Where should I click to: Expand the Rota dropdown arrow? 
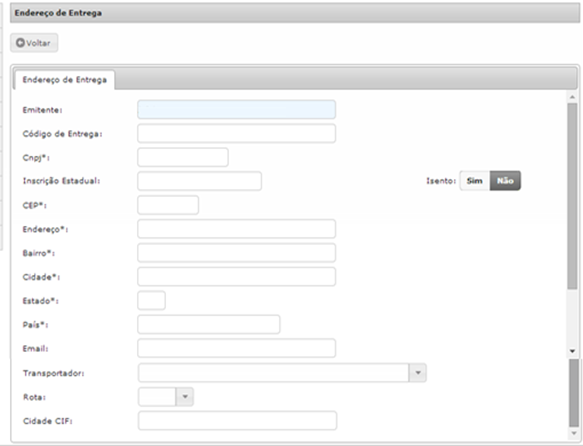click(185, 397)
